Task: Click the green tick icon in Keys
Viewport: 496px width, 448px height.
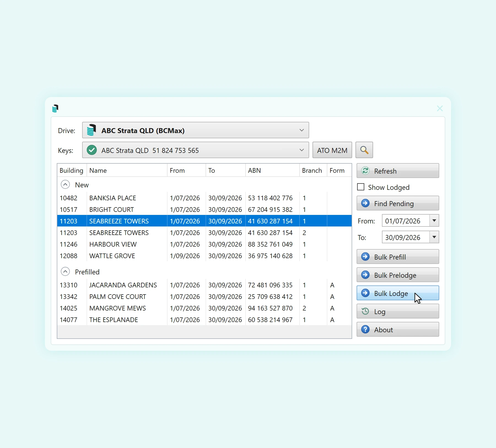Action: [91, 150]
